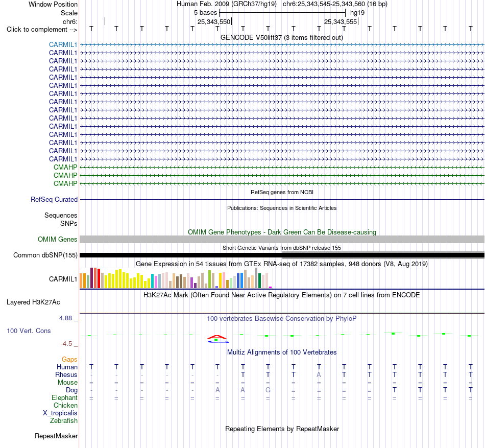Screen dimensions: 485x448
Task: Select the X_tropicalis species row label
Action: point(60,413)
